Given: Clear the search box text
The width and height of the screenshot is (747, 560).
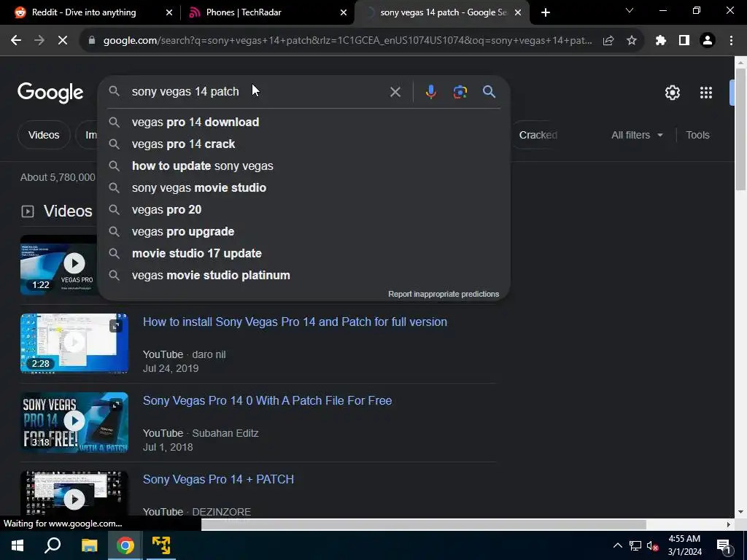Looking at the screenshot, I should (395, 92).
